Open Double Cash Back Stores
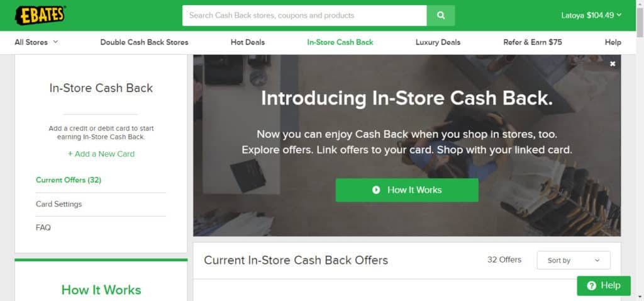 point(144,42)
